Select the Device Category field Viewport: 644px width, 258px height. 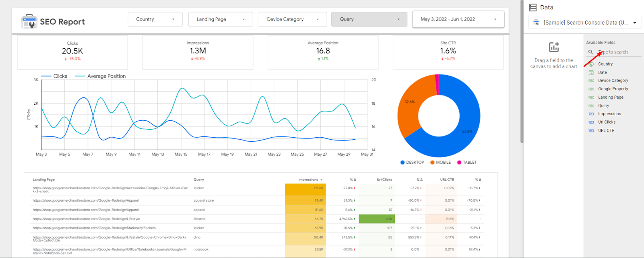(613, 80)
